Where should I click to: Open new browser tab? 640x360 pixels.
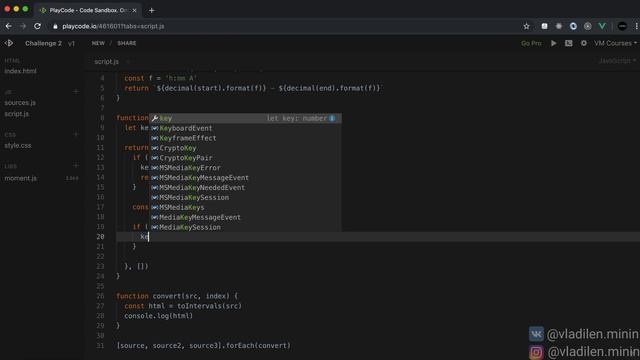[x=151, y=10]
